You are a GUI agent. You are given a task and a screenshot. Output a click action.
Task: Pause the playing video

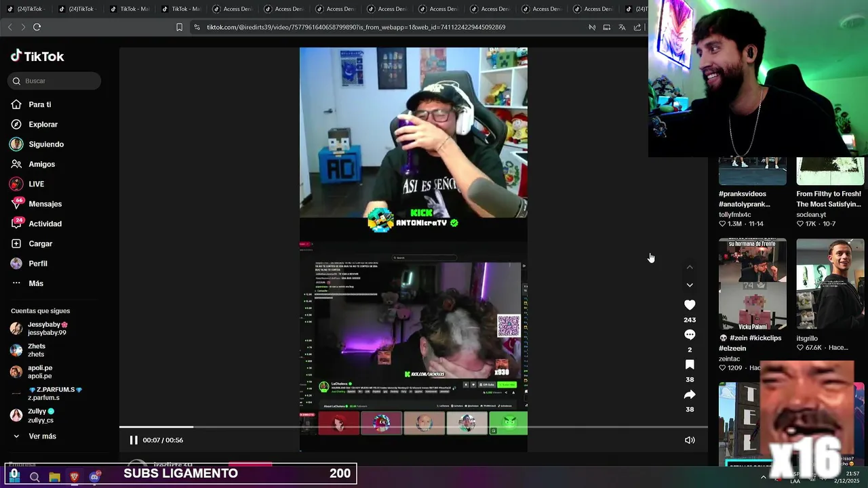[x=134, y=440]
